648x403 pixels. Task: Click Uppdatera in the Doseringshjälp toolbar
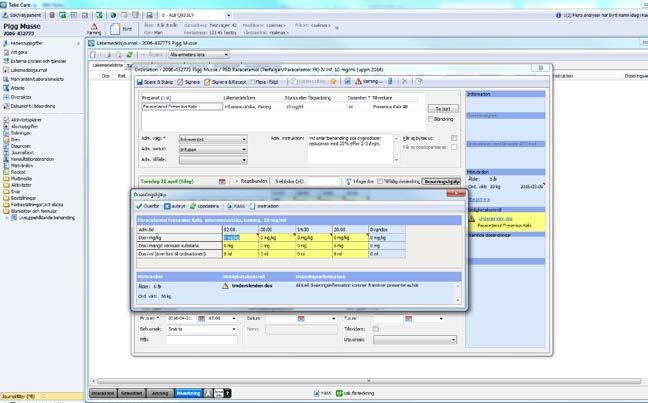click(x=204, y=206)
